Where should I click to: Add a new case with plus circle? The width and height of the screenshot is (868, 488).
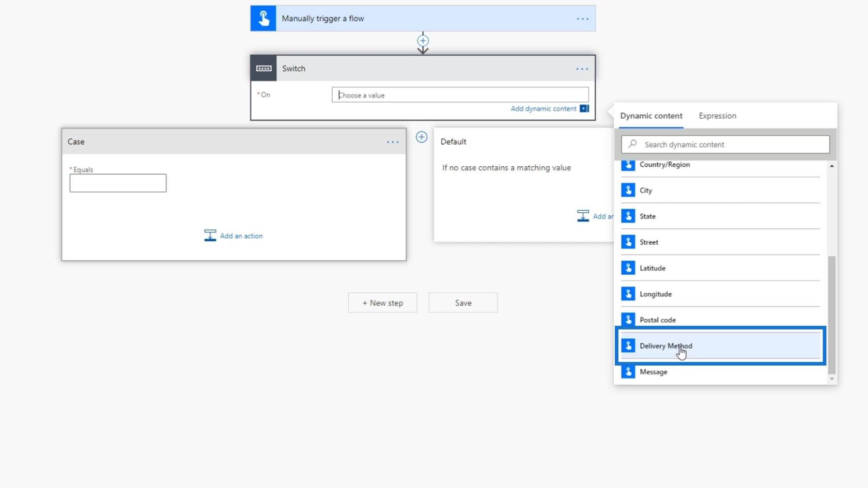[x=422, y=137]
